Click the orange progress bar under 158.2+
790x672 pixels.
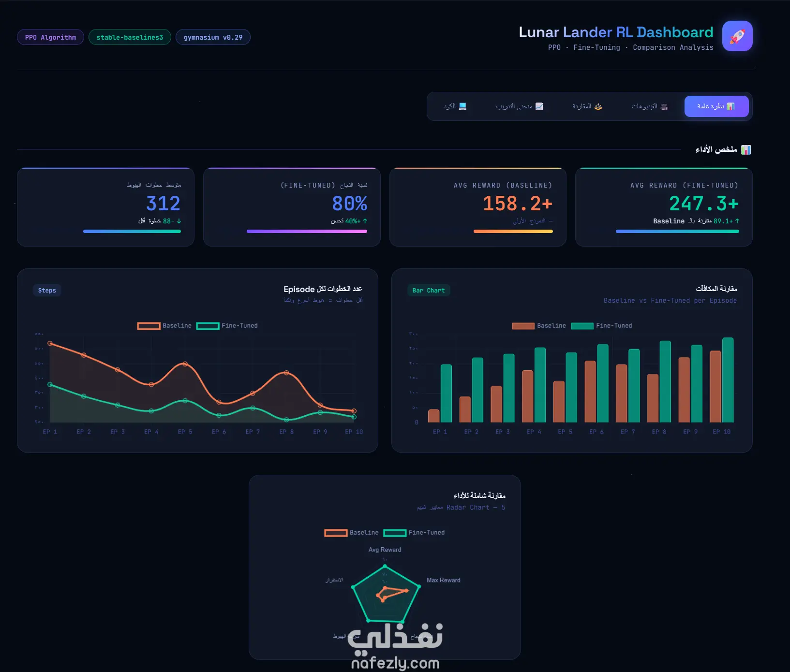click(513, 232)
